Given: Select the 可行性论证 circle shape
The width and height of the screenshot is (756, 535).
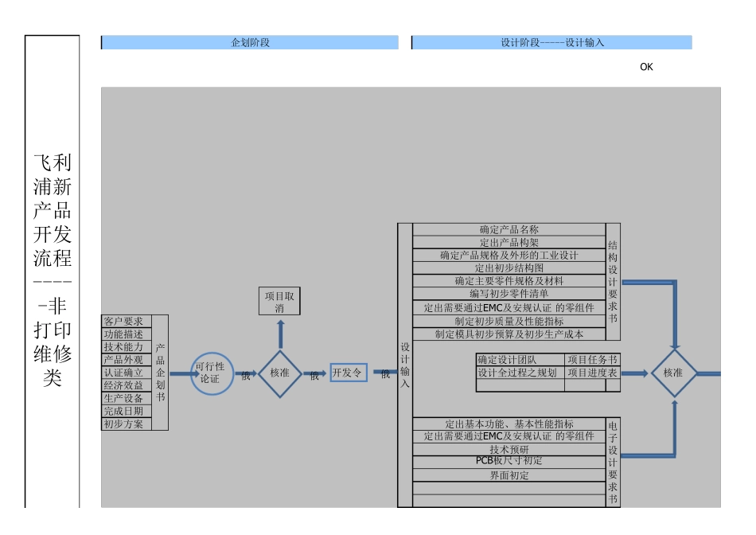Looking at the screenshot, I should (212, 373).
